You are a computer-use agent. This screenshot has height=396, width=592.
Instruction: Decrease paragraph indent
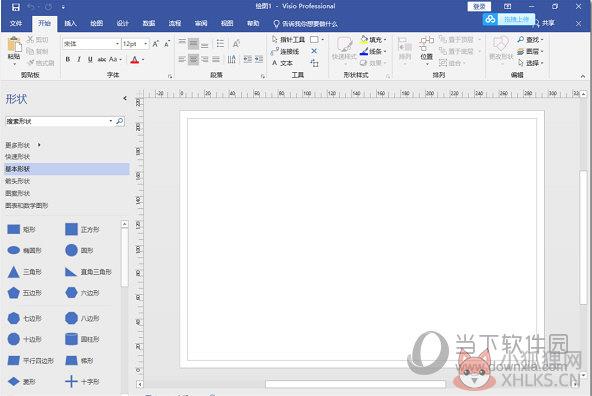coord(248,59)
